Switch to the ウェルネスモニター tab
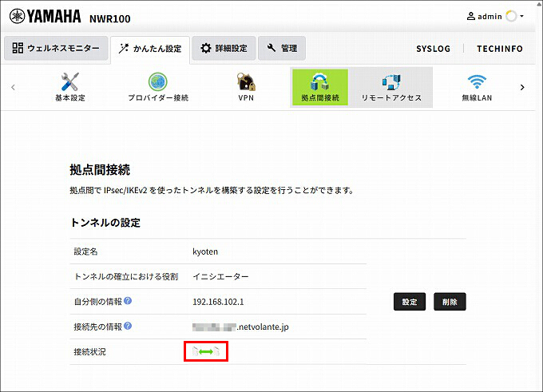Screen dimensions: 543x392 (56, 48)
